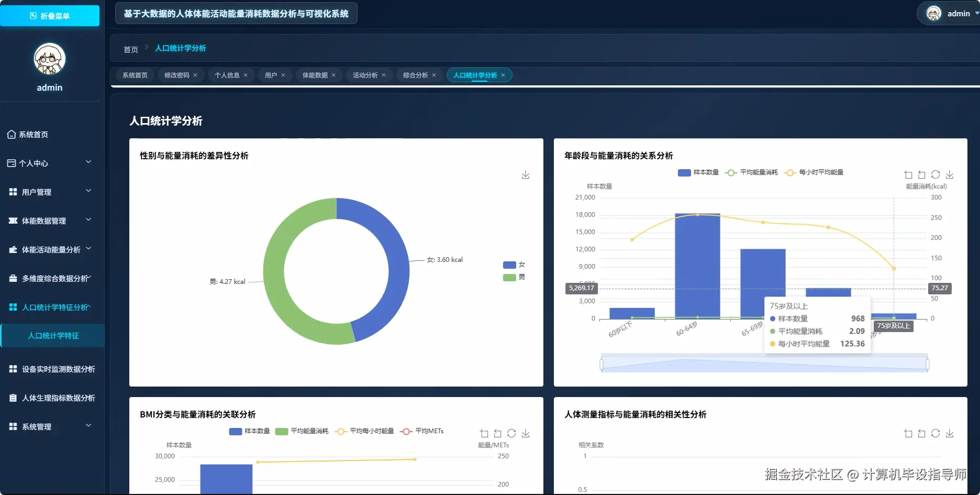Expand the 体能活动能量分析 submenu chevron
980x495 pixels.
(88, 249)
